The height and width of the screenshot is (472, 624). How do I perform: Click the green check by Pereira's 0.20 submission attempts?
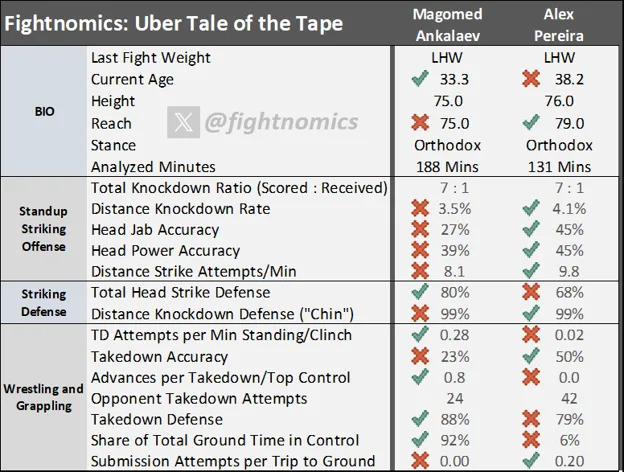[x=518, y=461]
